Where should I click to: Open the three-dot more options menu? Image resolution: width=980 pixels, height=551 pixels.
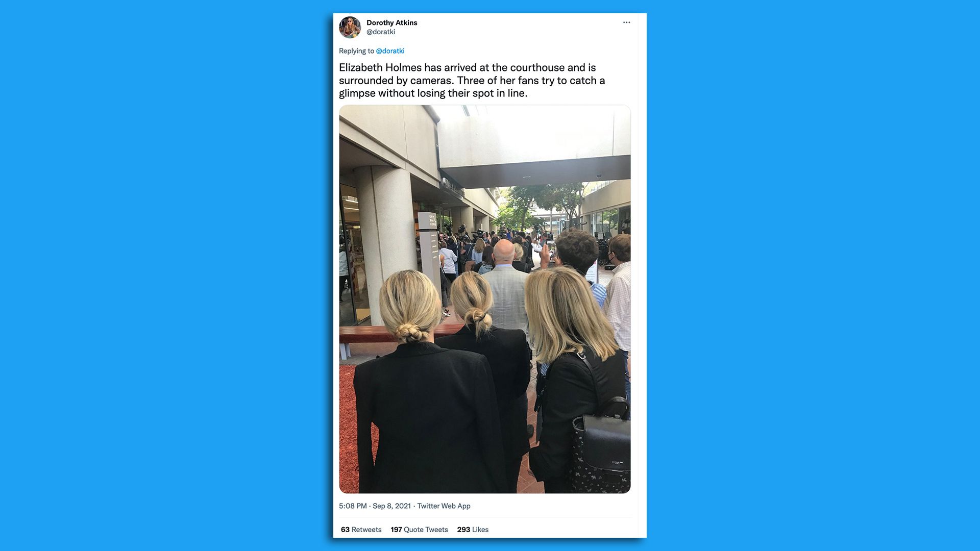pos(626,22)
